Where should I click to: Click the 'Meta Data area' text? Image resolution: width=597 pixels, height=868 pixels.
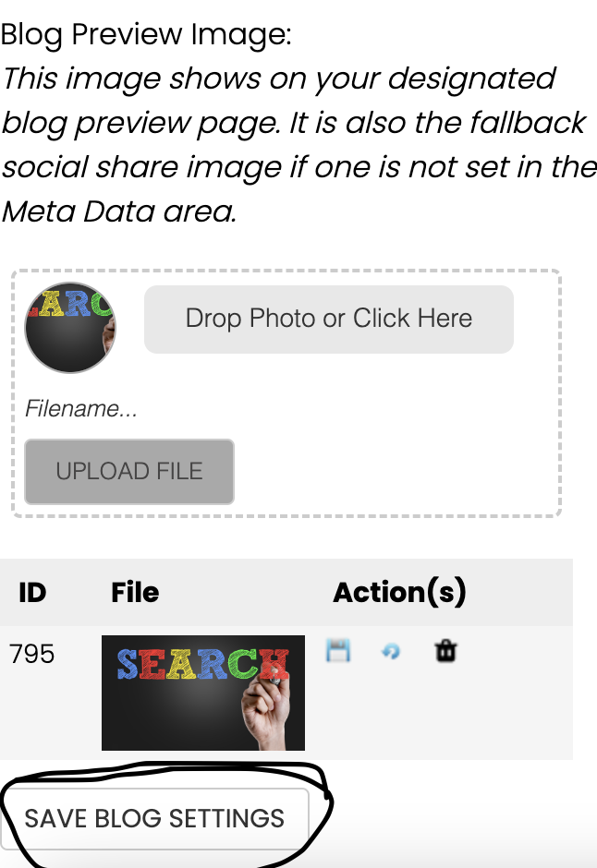[118, 212]
